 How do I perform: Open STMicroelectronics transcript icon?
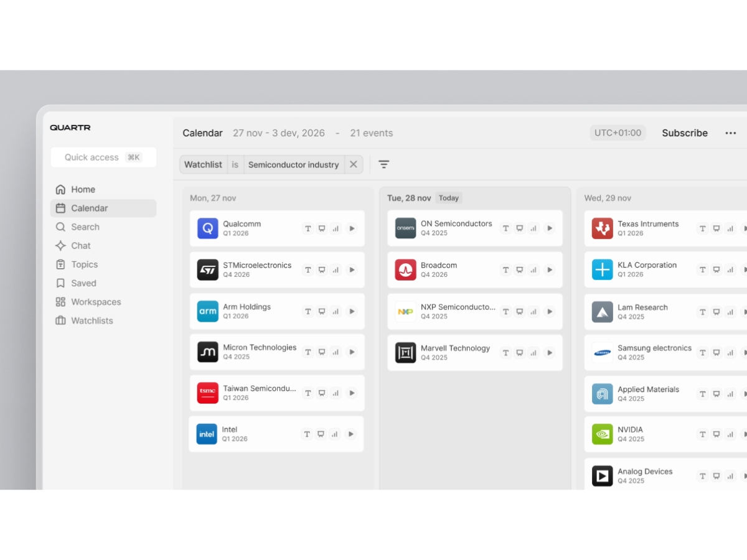tap(308, 269)
